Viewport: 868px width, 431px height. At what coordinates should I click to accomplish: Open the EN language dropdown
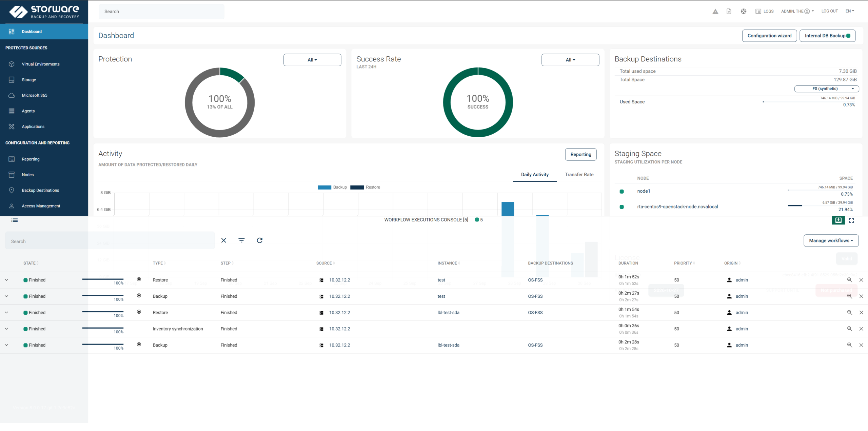850,11
